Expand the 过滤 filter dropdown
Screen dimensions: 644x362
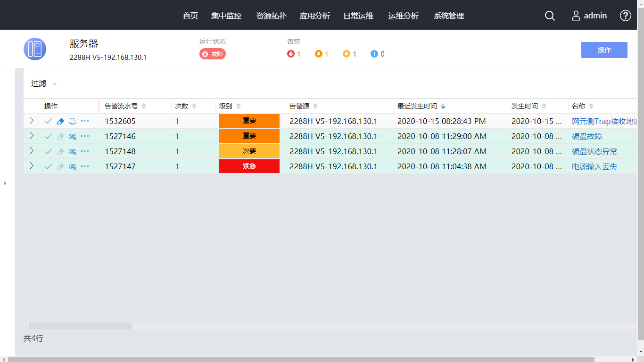point(44,83)
